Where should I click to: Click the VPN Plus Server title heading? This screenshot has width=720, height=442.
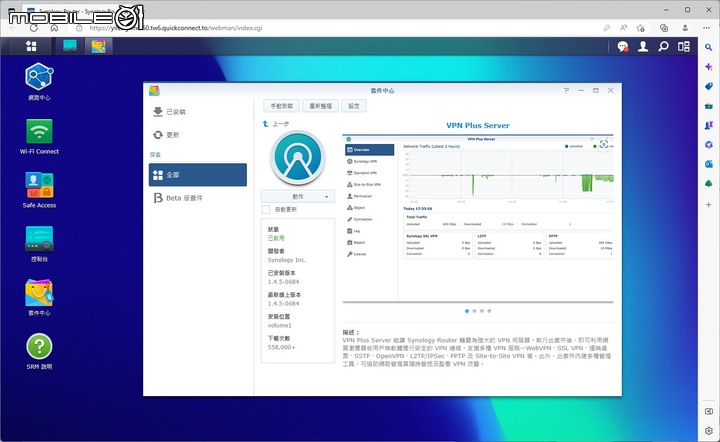(478, 125)
